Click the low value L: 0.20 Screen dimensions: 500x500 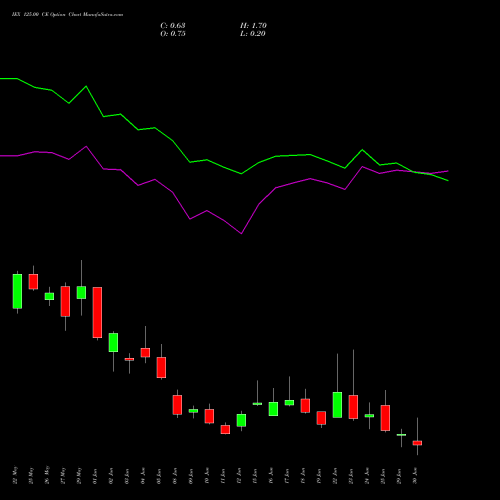coord(253,34)
